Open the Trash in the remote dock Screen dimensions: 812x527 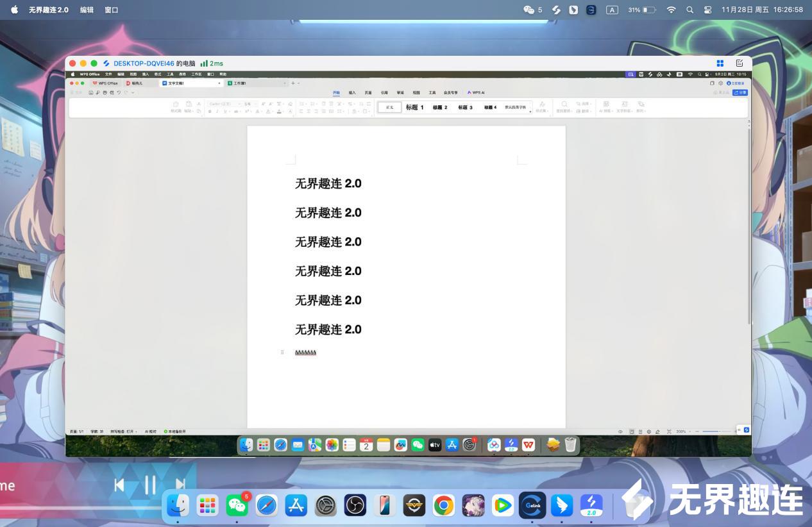click(570, 444)
